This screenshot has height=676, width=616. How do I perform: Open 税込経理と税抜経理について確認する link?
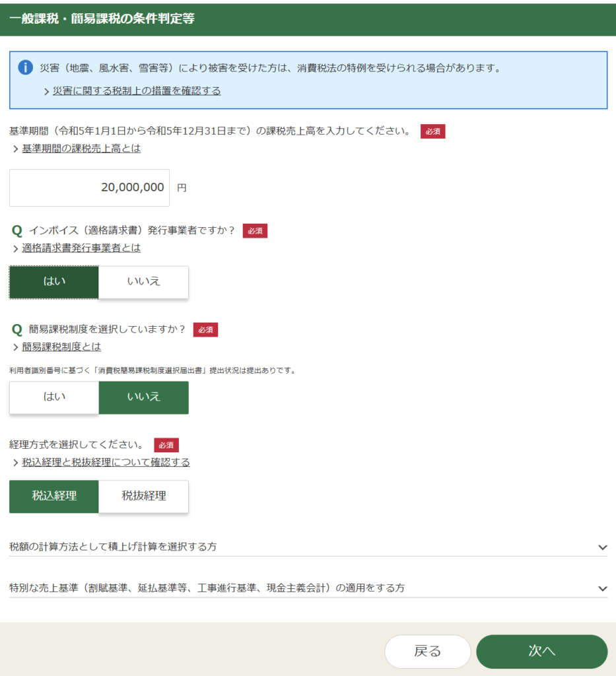106,462
